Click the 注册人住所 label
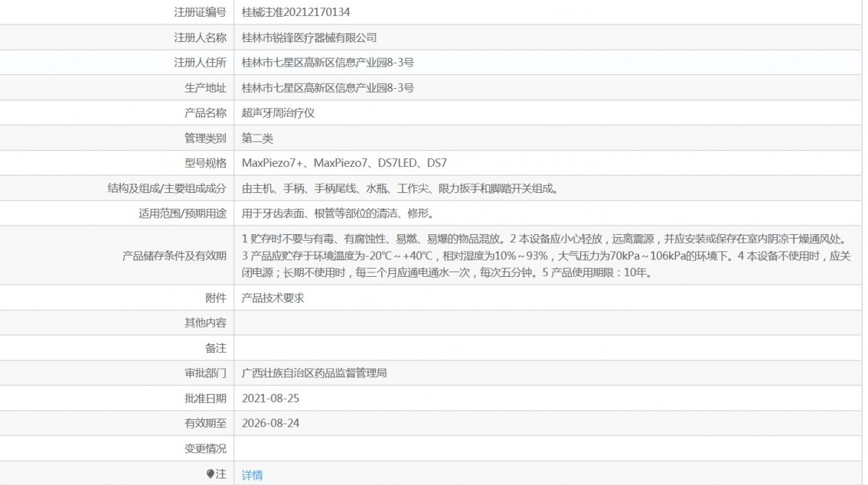Viewport: 868px width, 485px height. tap(200, 63)
